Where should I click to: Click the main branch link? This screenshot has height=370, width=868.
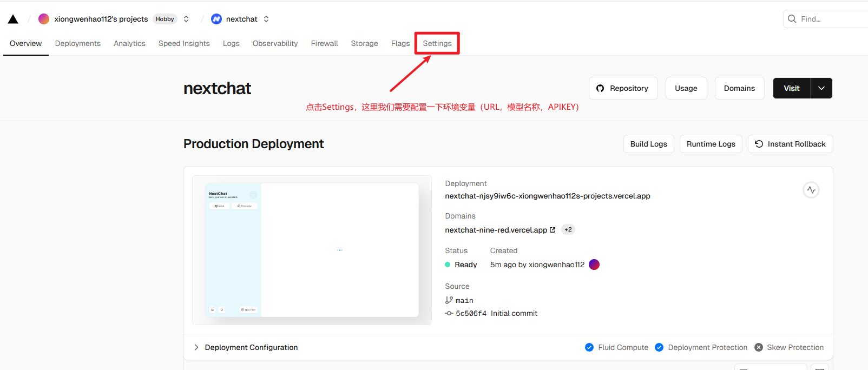click(464, 300)
